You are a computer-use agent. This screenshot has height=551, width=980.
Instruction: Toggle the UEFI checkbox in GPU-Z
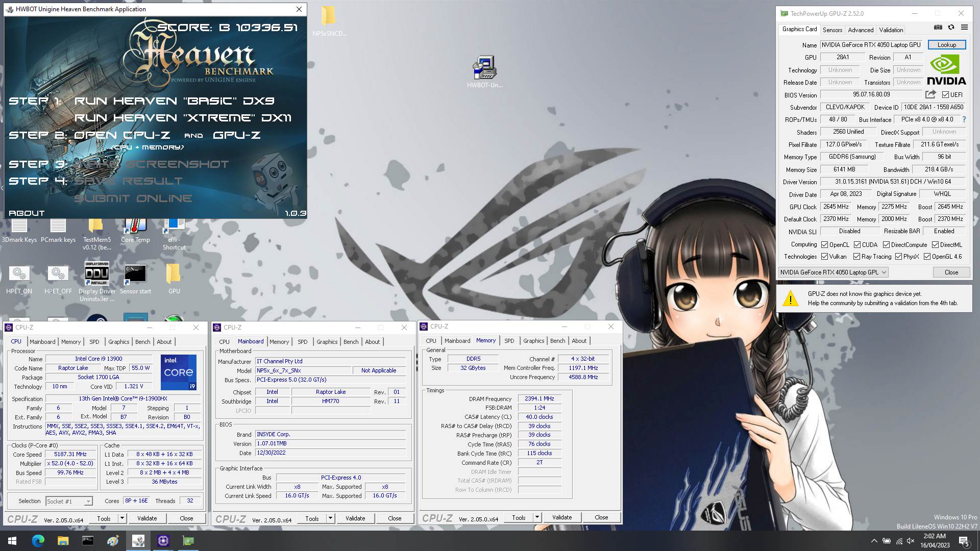point(945,95)
